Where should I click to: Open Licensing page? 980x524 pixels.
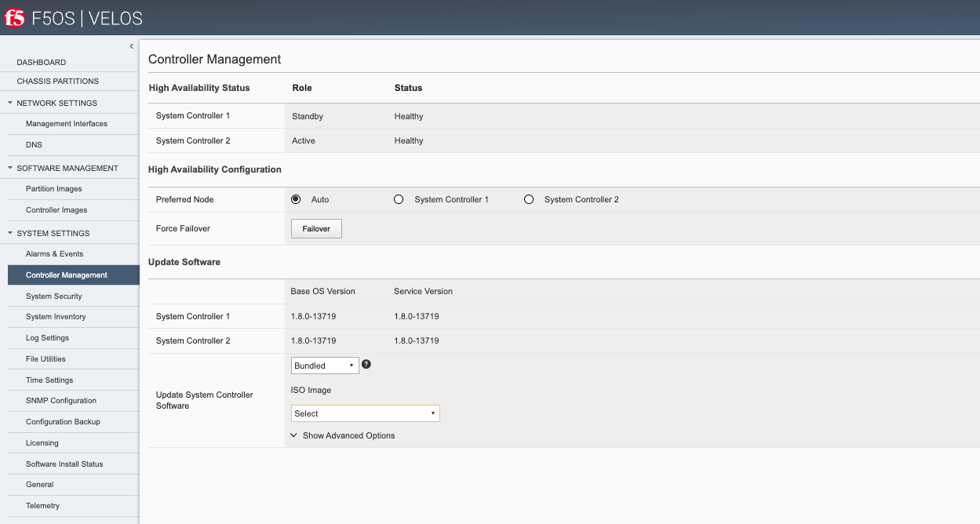coord(42,442)
